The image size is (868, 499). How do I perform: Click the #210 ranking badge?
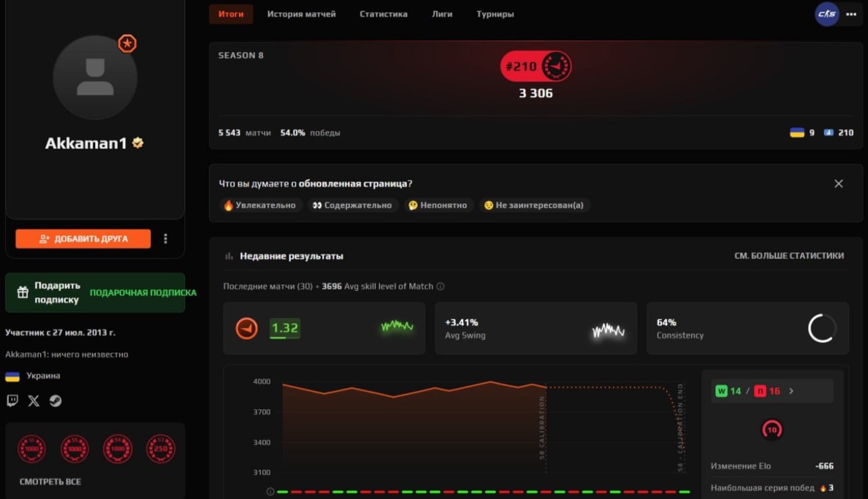click(x=535, y=67)
